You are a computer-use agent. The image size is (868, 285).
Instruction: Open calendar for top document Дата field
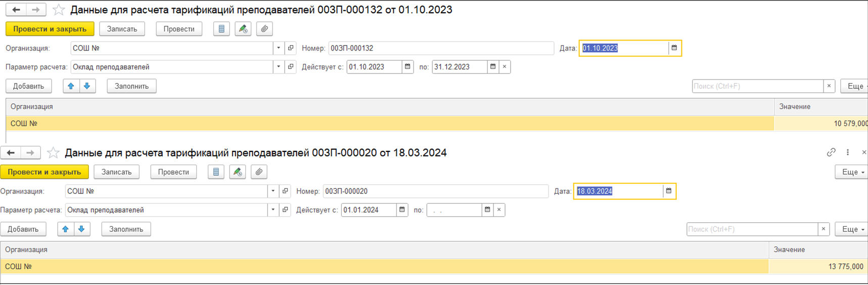click(674, 48)
